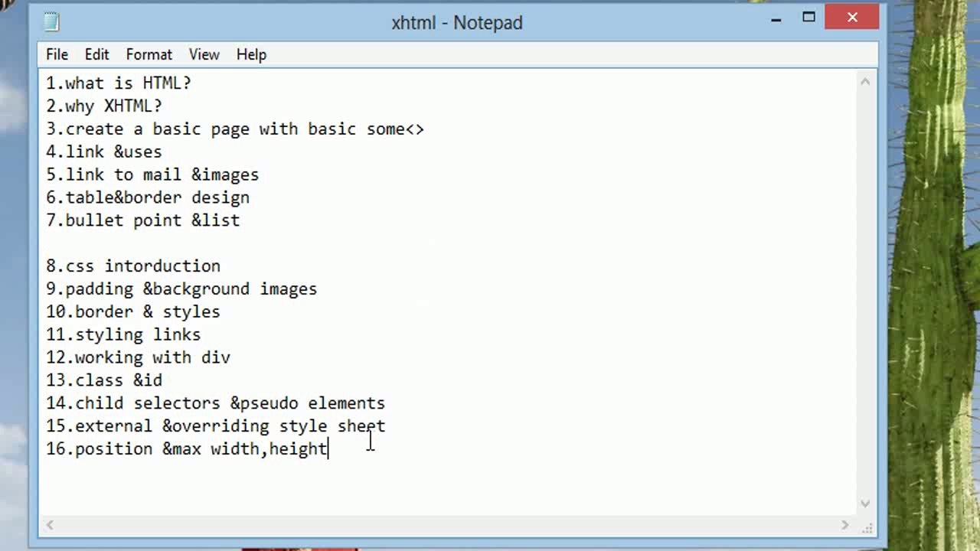Click the horizontal scrollbar left arrow
The image size is (980, 551).
point(50,525)
